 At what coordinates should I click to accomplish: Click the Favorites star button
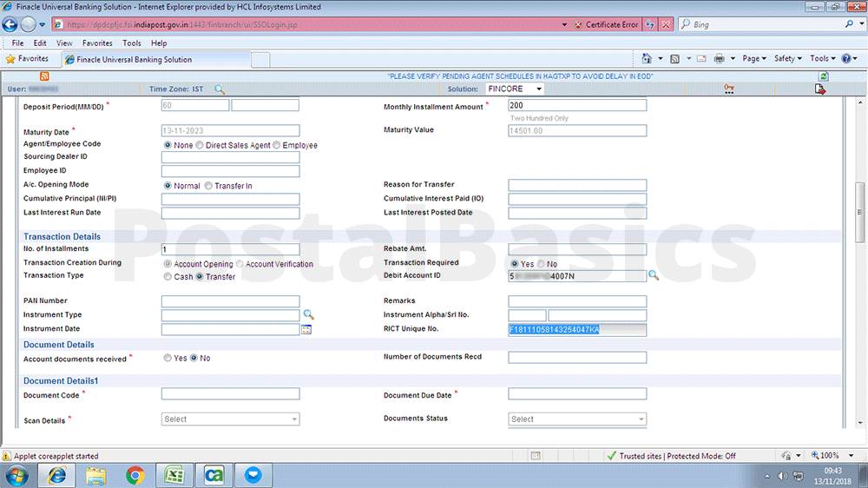point(28,59)
